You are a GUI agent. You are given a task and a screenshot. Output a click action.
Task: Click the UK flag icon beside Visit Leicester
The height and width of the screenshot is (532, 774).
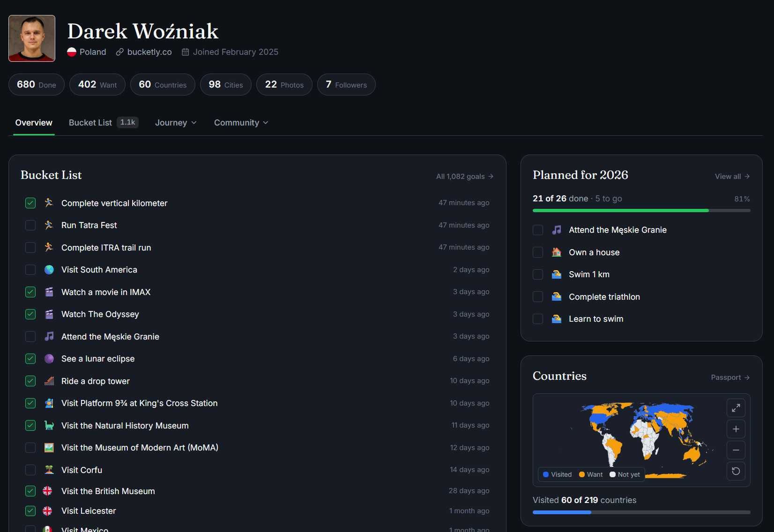pyautogui.click(x=48, y=511)
